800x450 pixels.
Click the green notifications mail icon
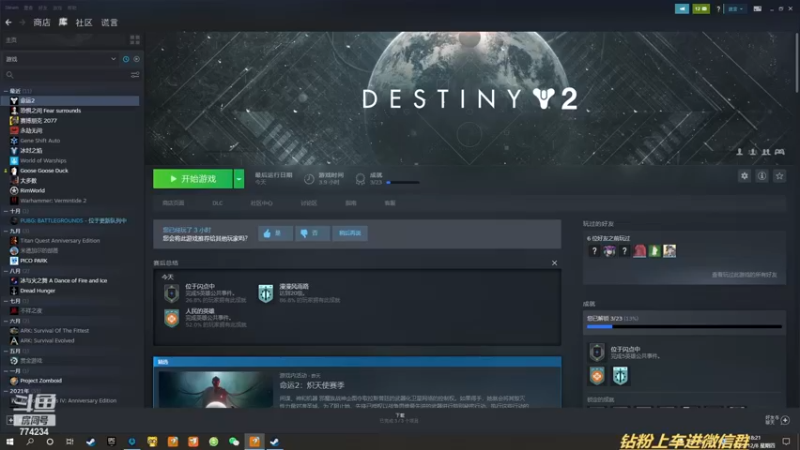click(x=701, y=9)
